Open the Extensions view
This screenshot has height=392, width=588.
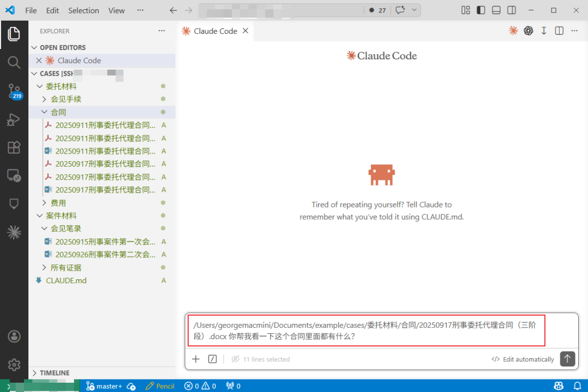coord(14,148)
